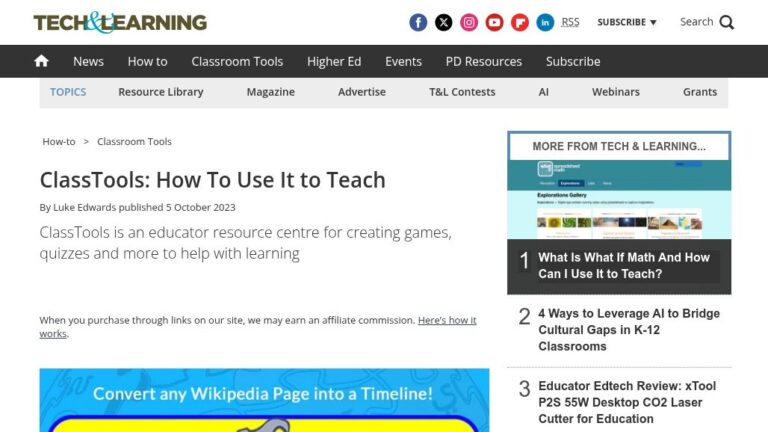This screenshot has width=768, height=432.
Task: Click the Tech & Learning logo
Action: (120, 22)
